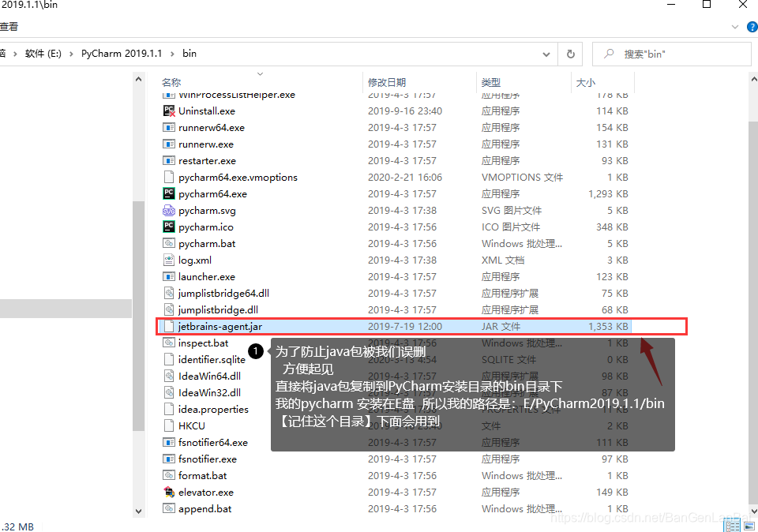Click the restarter.exe application icon
758x532 pixels.
169,161
